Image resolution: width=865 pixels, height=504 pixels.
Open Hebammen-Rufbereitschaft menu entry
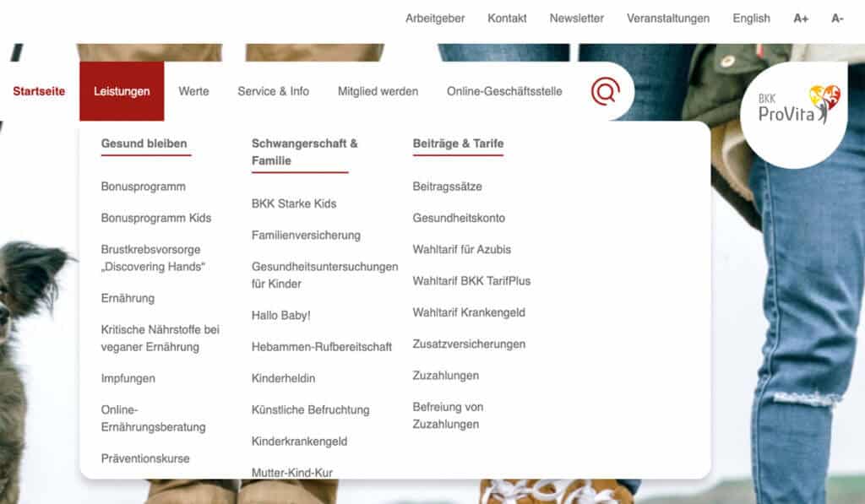[x=322, y=347]
